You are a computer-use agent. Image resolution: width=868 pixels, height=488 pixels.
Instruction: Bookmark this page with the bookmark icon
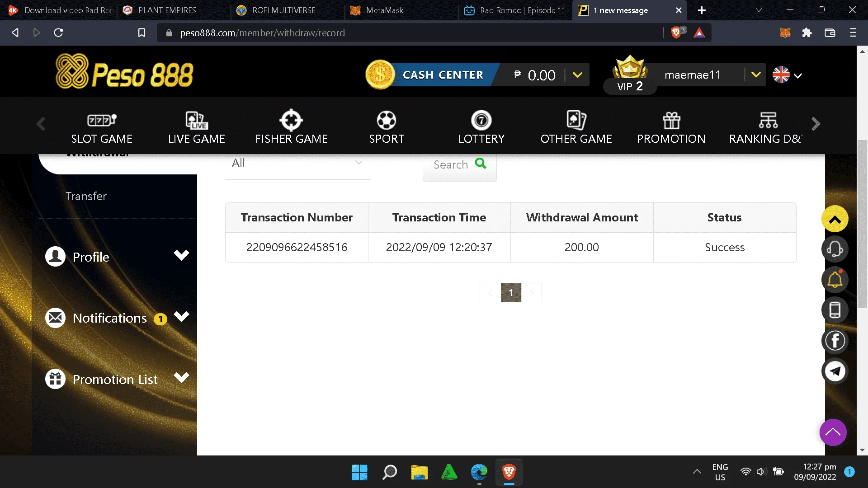(142, 33)
